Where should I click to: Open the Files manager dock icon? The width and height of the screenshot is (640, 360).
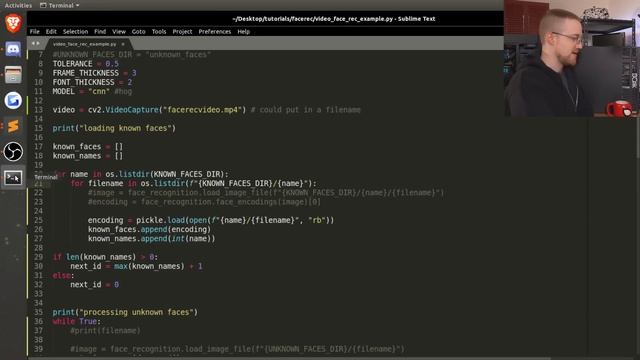coord(13,75)
